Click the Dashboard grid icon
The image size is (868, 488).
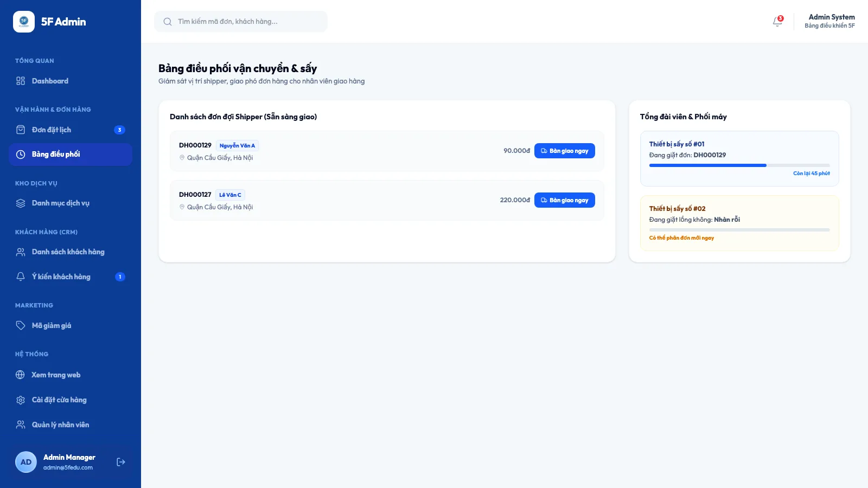tap(21, 81)
